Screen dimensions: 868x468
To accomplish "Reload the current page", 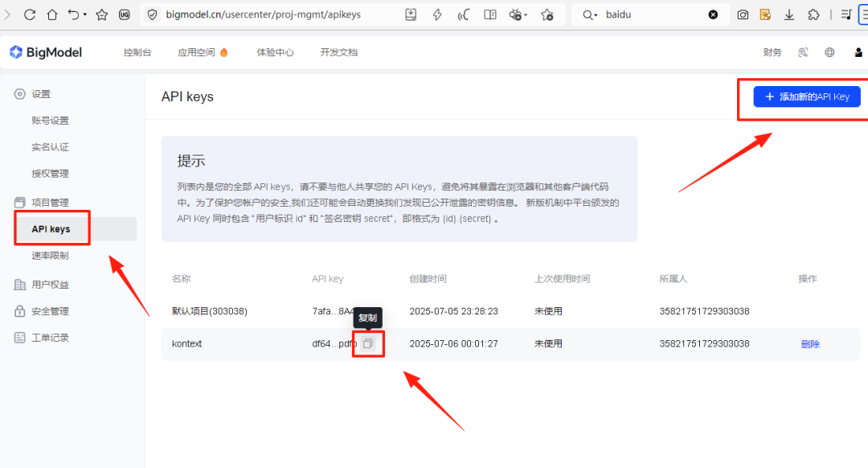I will pyautogui.click(x=29, y=14).
